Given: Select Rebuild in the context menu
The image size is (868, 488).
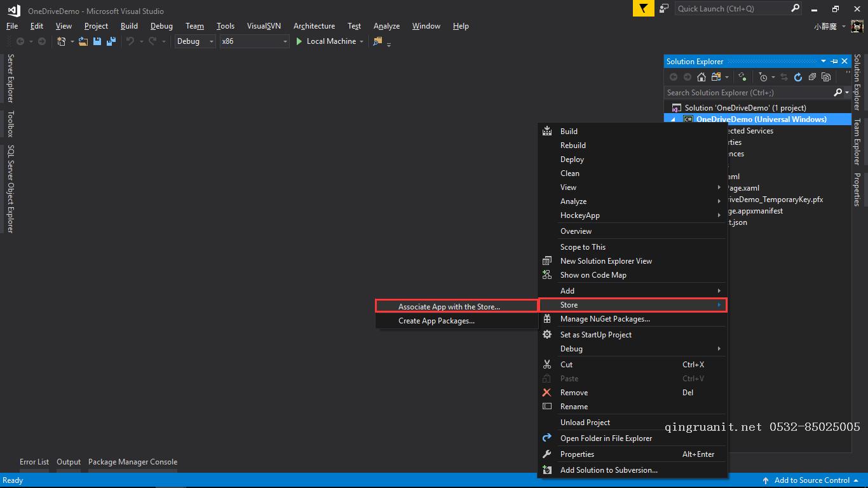Looking at the screenshot, I should coord(633,146).
